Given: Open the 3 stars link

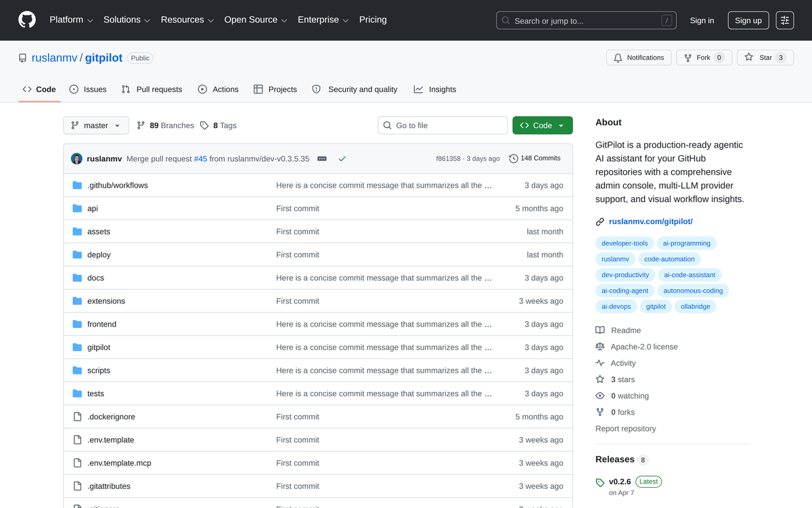Looking at the screenshot, I should click(x=623, y=379).
